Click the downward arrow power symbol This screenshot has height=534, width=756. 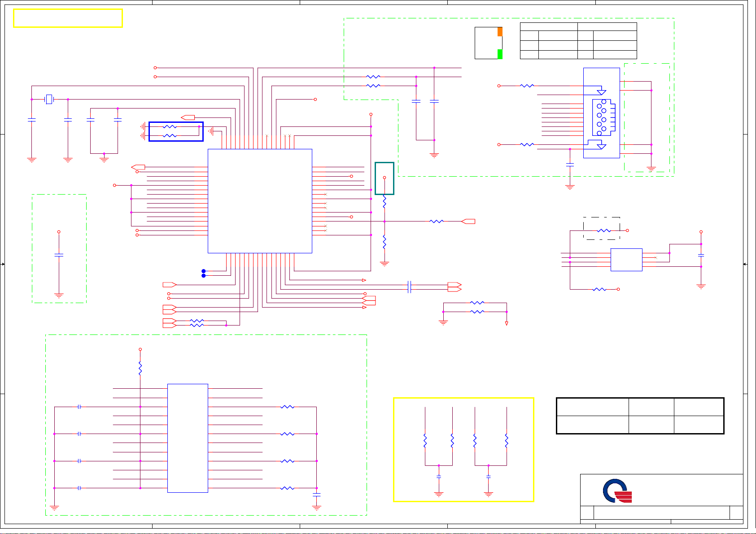click(x=507, y=323)
